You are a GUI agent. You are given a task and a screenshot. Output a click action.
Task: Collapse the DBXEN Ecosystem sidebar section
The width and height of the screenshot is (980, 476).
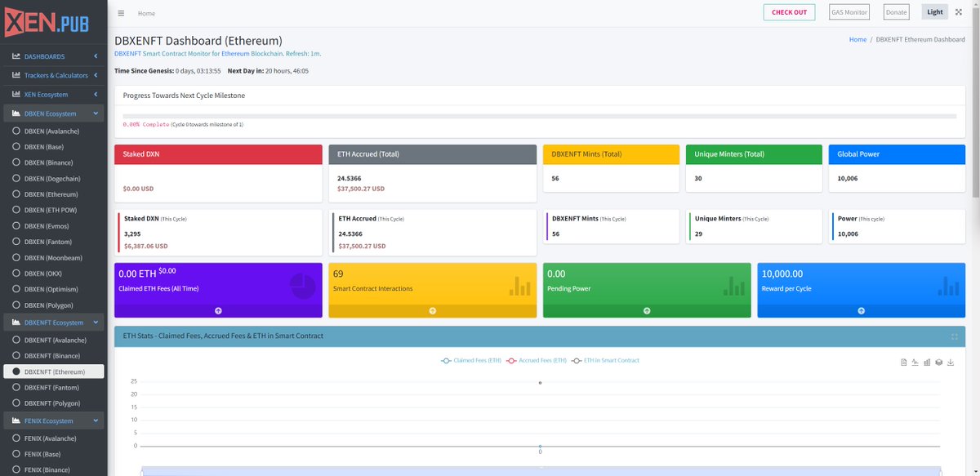pyautogui.click(x=54, y=114)
